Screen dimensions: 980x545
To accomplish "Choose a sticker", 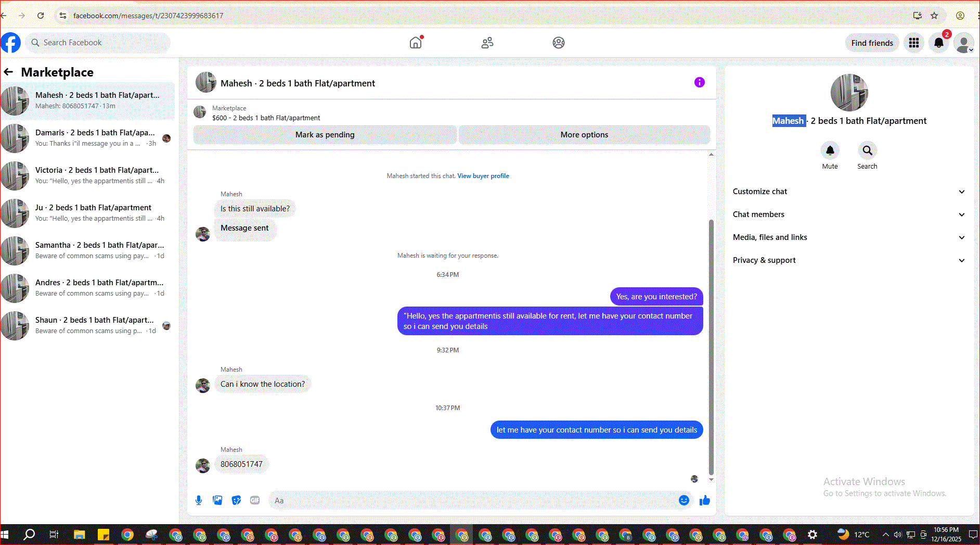I will tap(236, 500).
